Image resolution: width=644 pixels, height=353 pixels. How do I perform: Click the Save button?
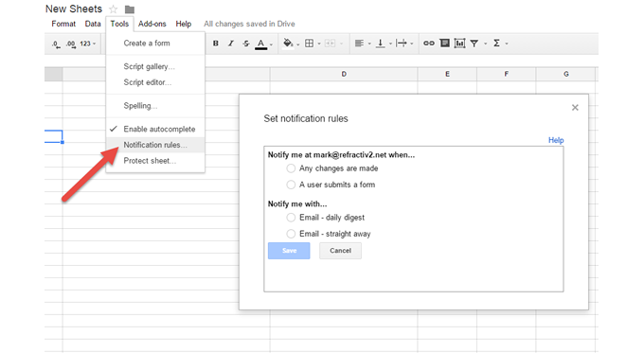click(x=289, y=251)
